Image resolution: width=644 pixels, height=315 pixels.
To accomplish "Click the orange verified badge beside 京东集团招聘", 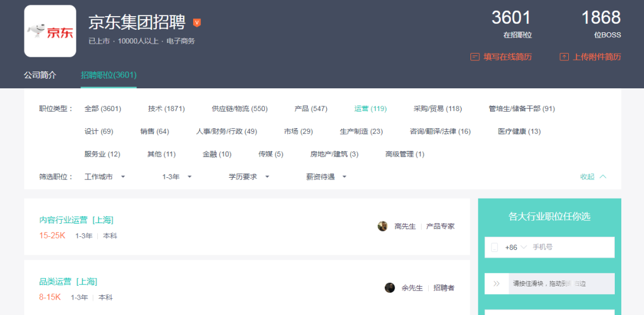I will [197, 23].
